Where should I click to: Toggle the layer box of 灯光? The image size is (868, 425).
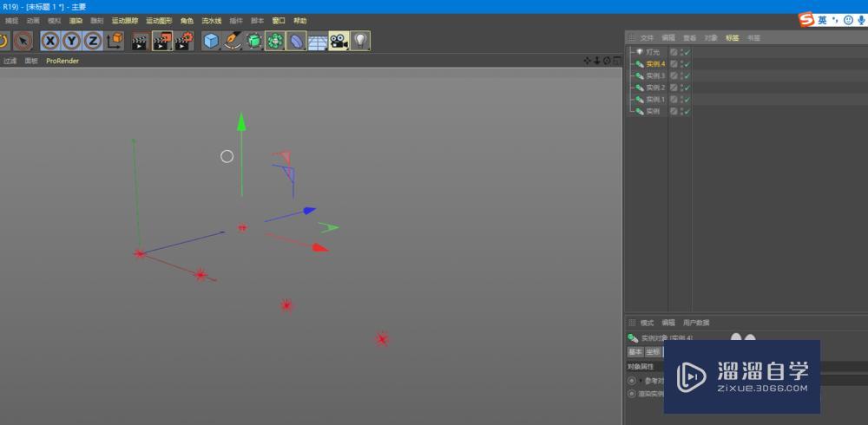point(674,52)
